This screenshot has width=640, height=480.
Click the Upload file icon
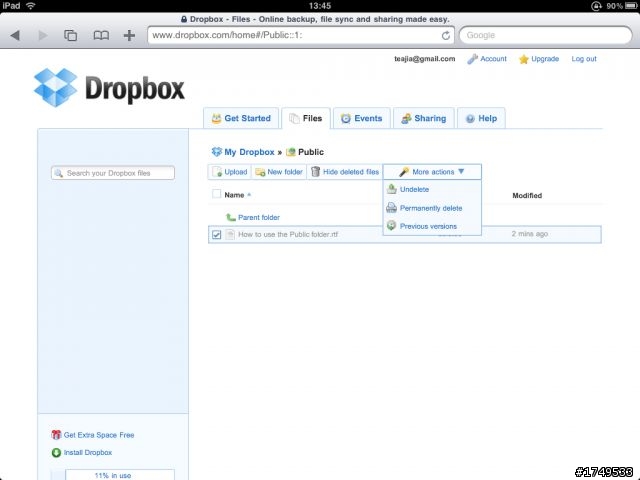coord(217,172)
